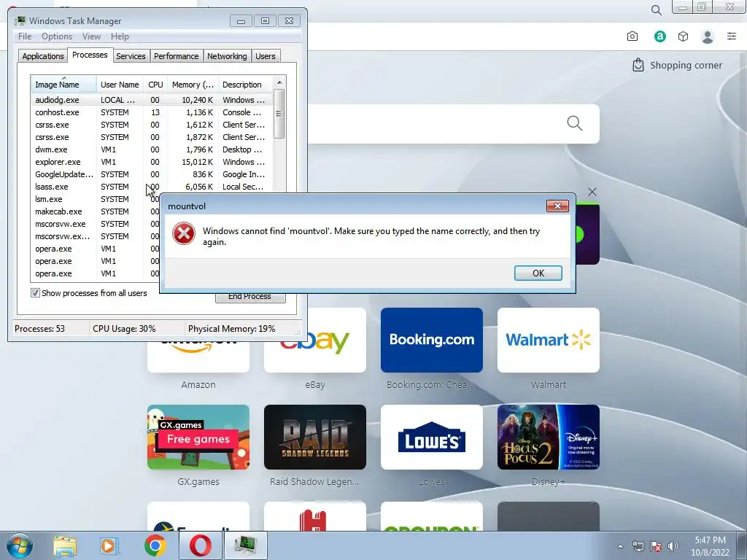Click the Opera snapshot camera icon
This screenshot has height=560, width=747.
coord(632,36)
